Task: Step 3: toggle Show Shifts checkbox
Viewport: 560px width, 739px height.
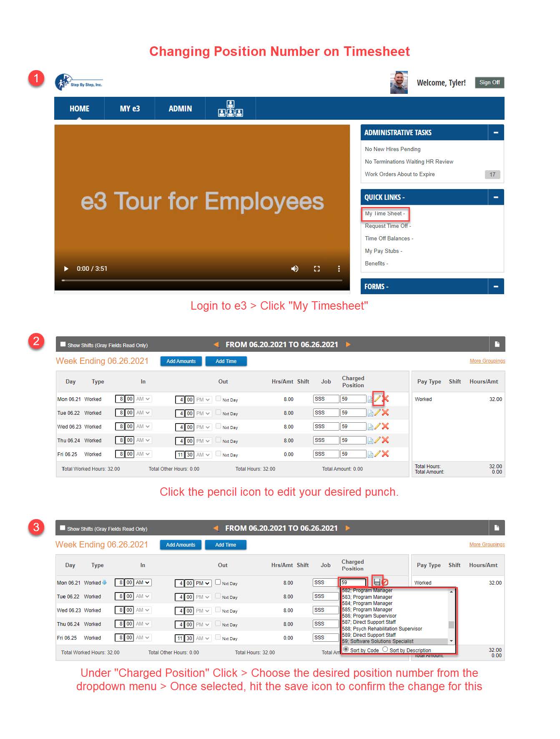Action: tap(63, 528)
